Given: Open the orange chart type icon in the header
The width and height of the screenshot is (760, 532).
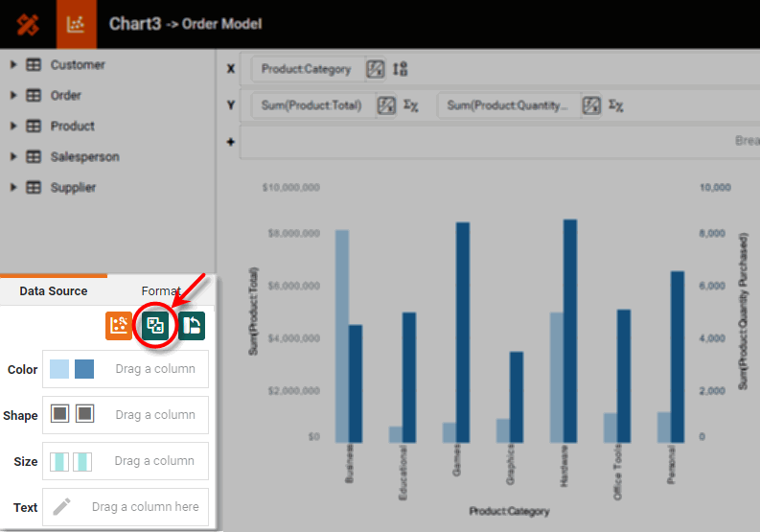Looking at the screenshot, I should click(76, 24).
